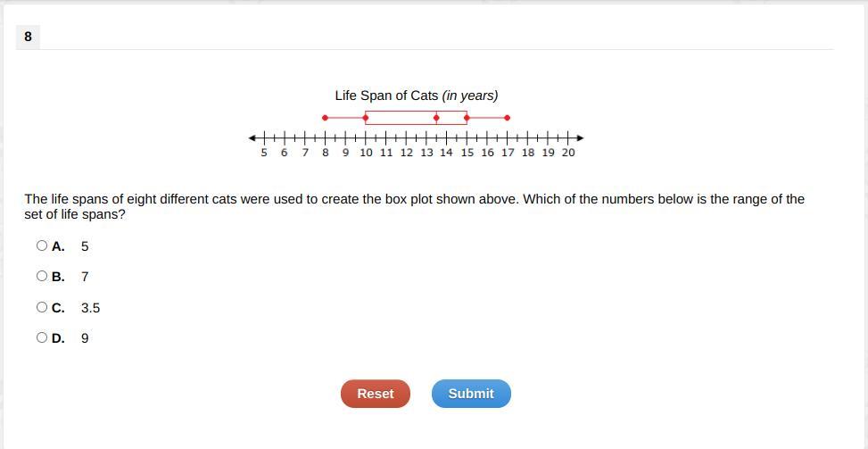Click the left arrowhead of the number line
The image size is (868, 449).
[x=252, y=138]
